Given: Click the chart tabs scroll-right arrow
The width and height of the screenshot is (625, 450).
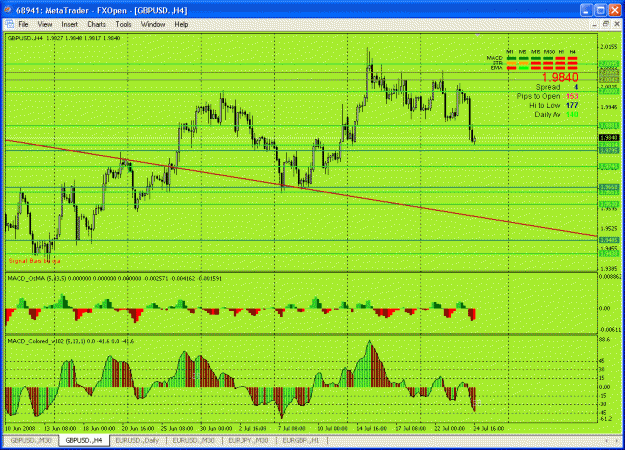Looking at the screenshot, I should (x=617, y=440).
